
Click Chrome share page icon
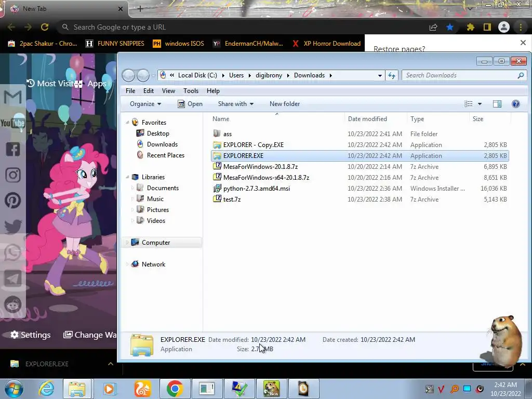[433, 27]
